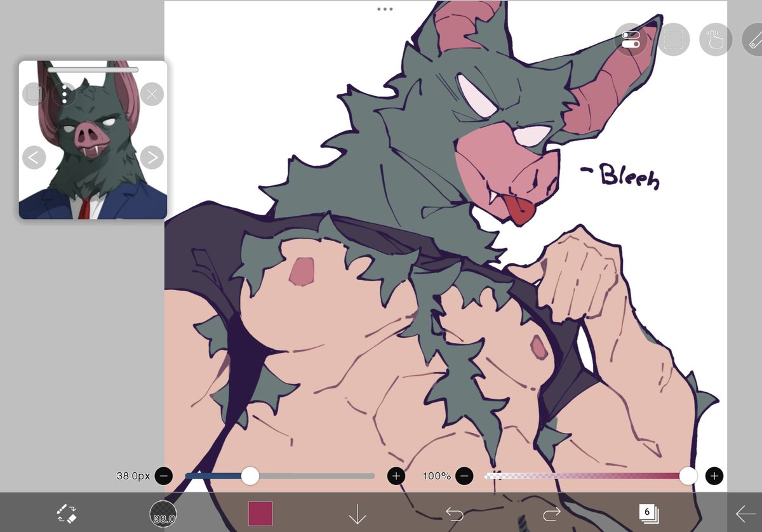The image size is (762, 532).
Task: Show previous reference image
Action: click(x=34, y=157)
